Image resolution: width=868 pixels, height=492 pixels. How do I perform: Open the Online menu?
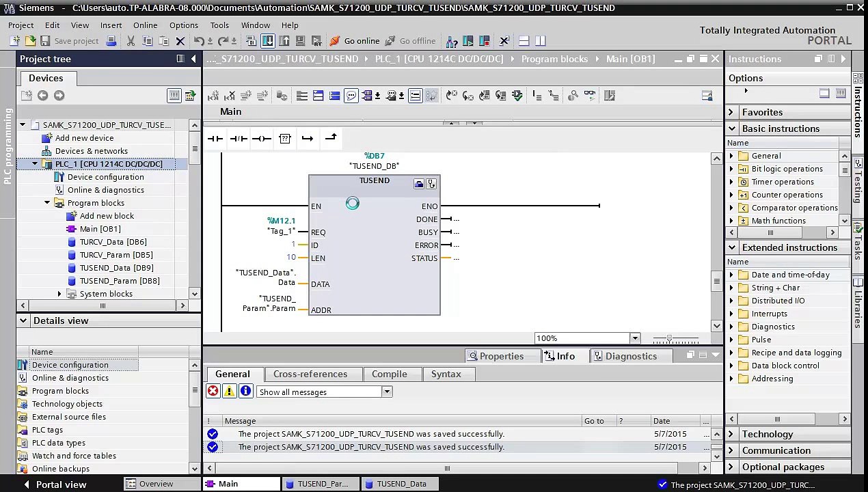145,25
